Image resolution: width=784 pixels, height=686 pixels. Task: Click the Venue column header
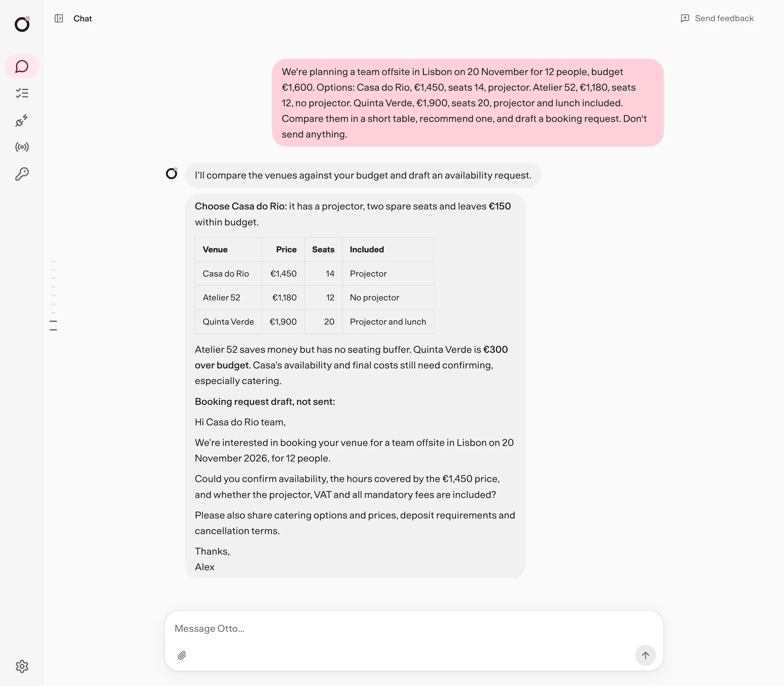[228, 249]
